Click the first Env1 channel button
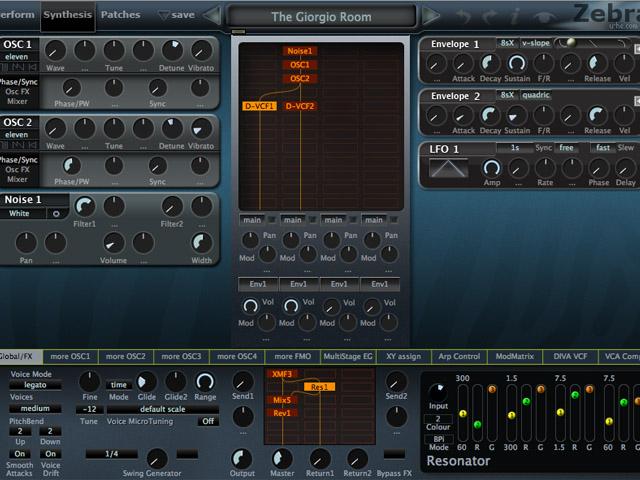Viewport: 640px width, 480px height. [x=258, y=285]
